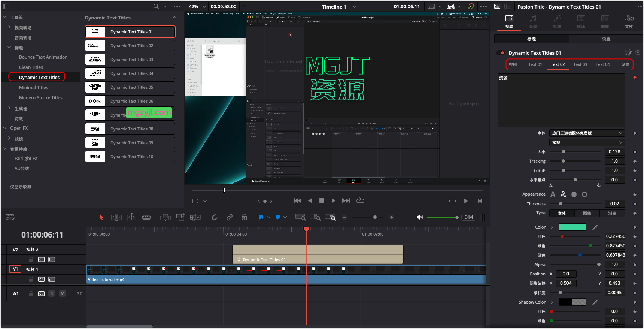Expand the Shadow Color disclosure arrow
Viewport: 644px width, 329px height.
click(x=552, y=302)
